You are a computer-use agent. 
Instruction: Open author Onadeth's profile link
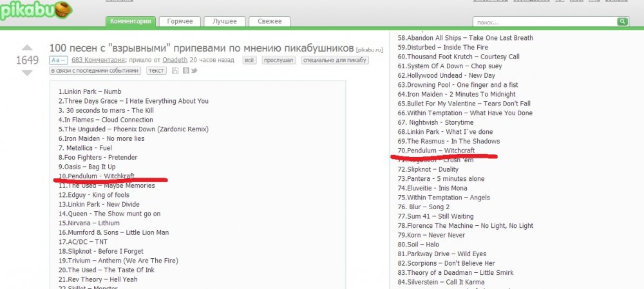pos(175,61)
